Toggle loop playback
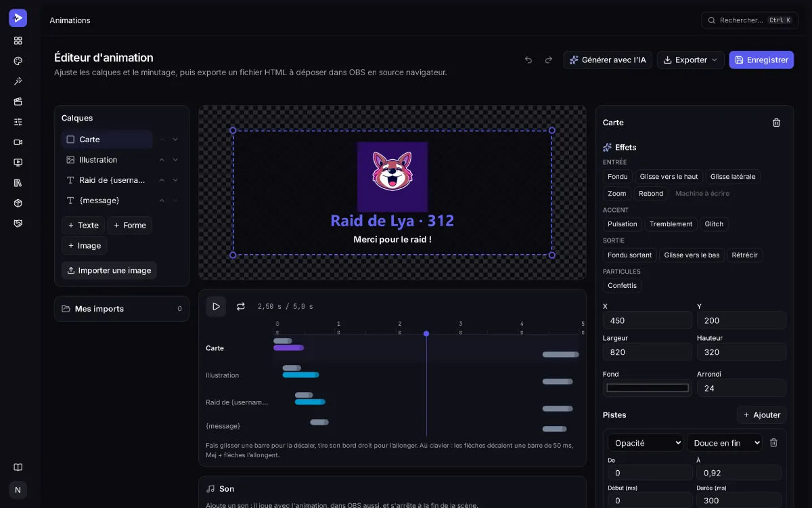This screenshot has height=508, width=812. point(240,306)
